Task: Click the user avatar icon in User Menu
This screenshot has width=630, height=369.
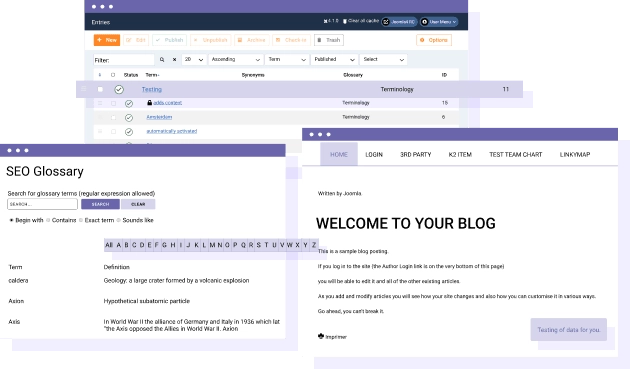Action: 425,22
